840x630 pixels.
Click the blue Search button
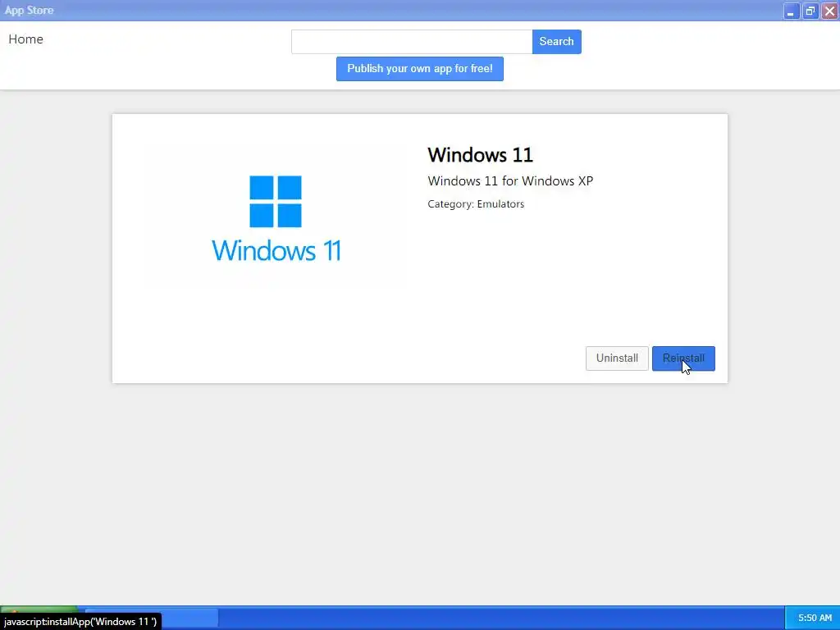tap(557, 42)
